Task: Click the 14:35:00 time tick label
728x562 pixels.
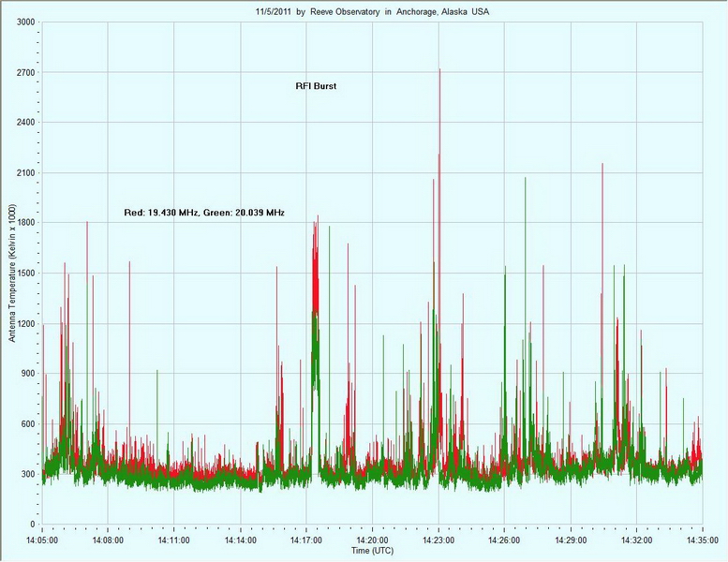Action: click(x=703, y=540)
